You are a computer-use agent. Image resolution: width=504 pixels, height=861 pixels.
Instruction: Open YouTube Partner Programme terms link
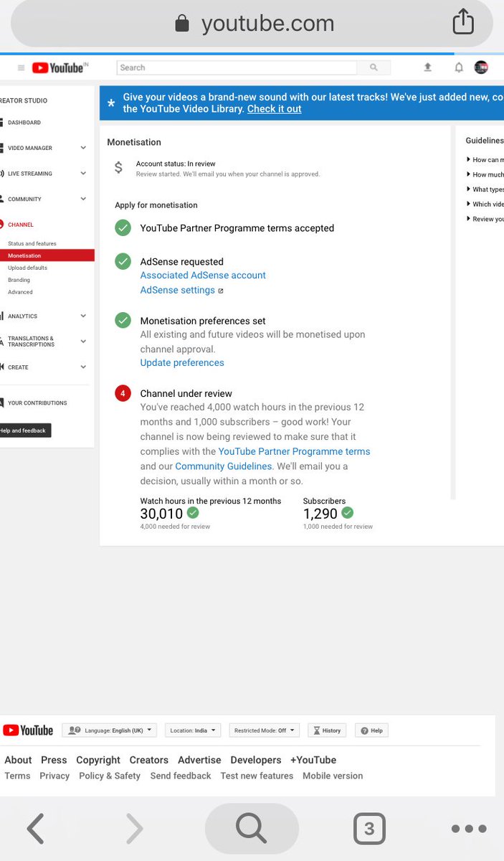point(295,451)
